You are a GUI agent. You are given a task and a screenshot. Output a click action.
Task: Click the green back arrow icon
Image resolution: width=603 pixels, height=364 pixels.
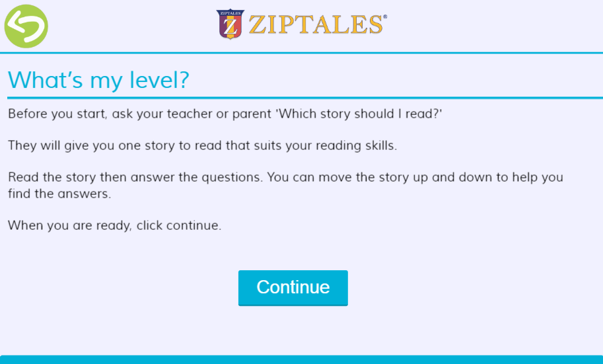pos(26,26)
